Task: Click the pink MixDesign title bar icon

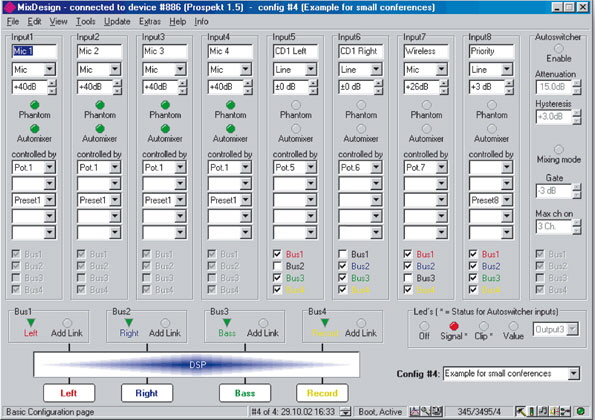Action: [x=8, y=7]
